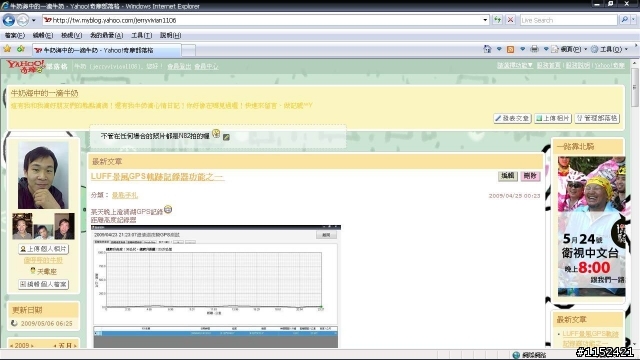This screenshot has width=640, height=360.
Task: Click the 5月24號 衛視中文台 banner ad
Action: 591,227
